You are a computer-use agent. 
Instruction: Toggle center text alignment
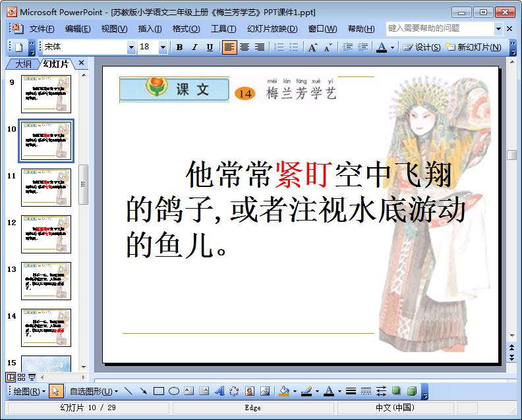[245, 47]
